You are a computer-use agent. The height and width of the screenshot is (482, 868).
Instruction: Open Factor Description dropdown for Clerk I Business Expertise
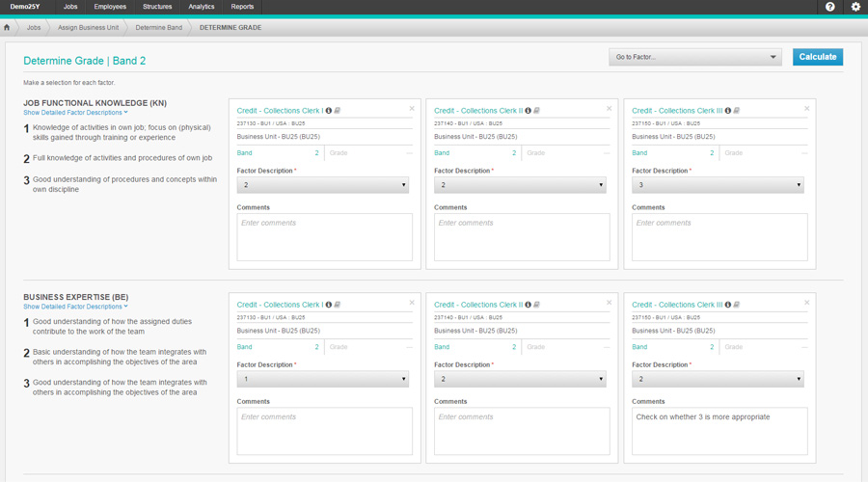pyautogui.click(x=322, y=379)
